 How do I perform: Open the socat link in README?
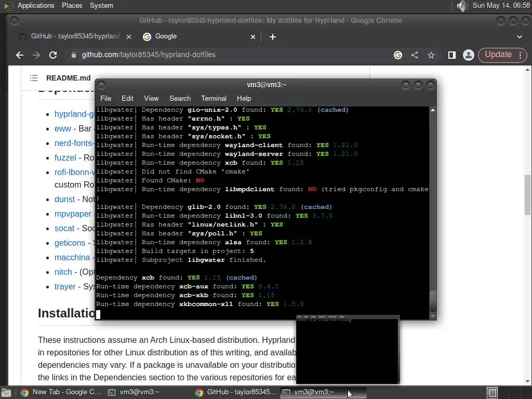(64, 229)
